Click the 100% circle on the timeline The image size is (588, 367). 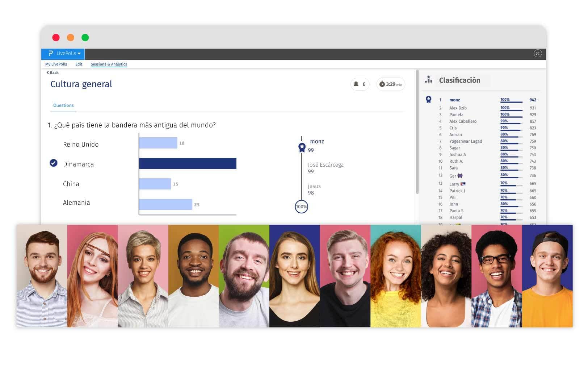click(301, 207)
